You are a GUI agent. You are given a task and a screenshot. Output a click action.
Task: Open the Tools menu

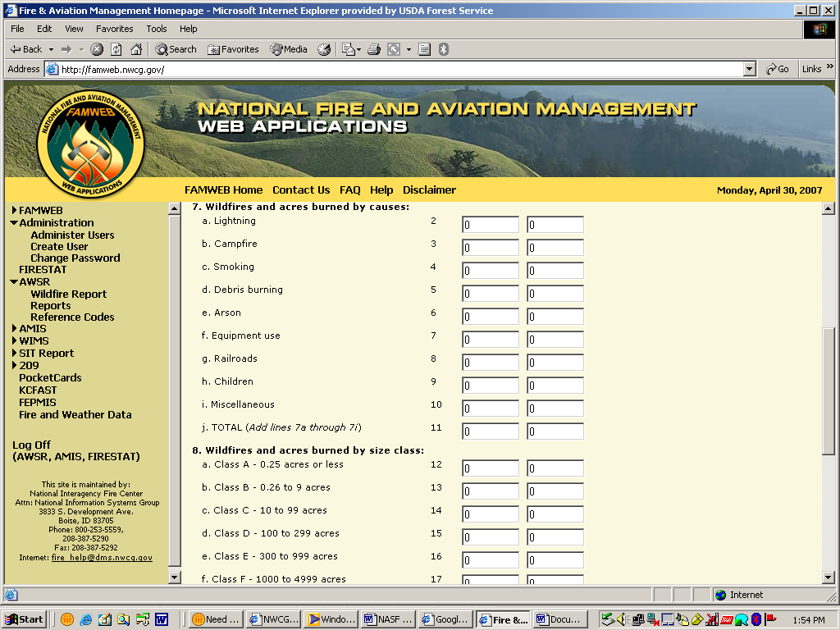click(156, 29)
